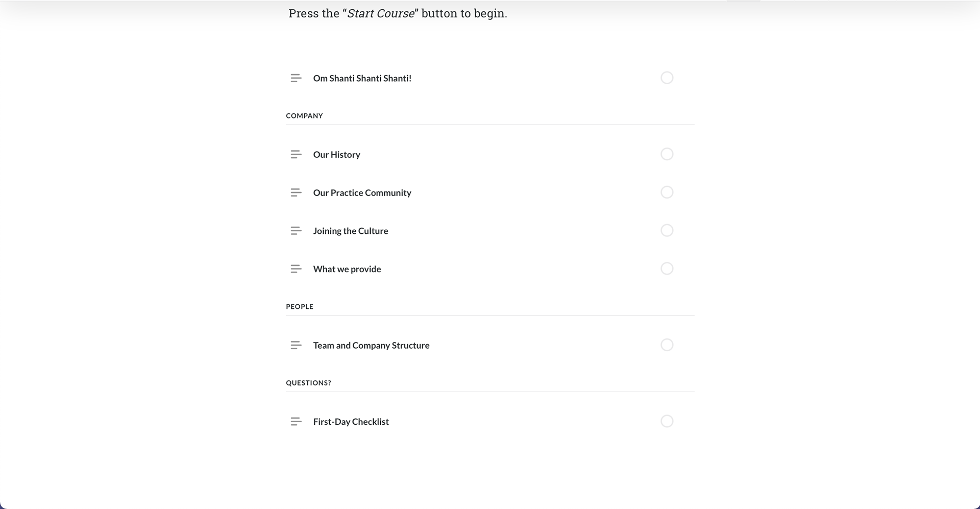Click lesson icon beside First-Day Checklist
This screenshot has width=980, height=509.
tap(296, 422)
